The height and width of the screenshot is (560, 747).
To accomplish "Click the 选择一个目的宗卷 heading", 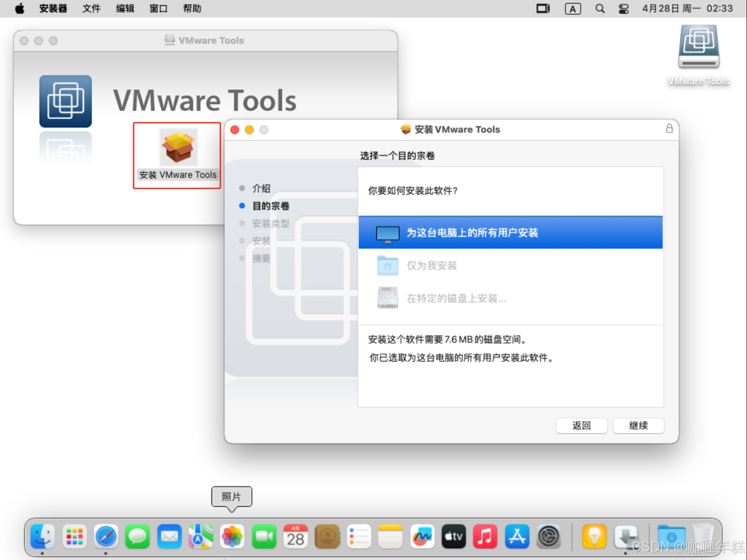I will tap(397, 156).
